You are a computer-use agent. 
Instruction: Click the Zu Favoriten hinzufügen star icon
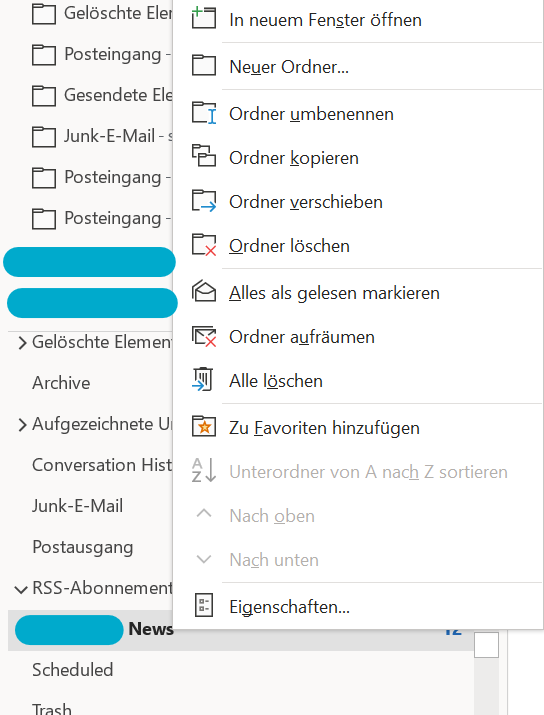click(x=204, y=426)
